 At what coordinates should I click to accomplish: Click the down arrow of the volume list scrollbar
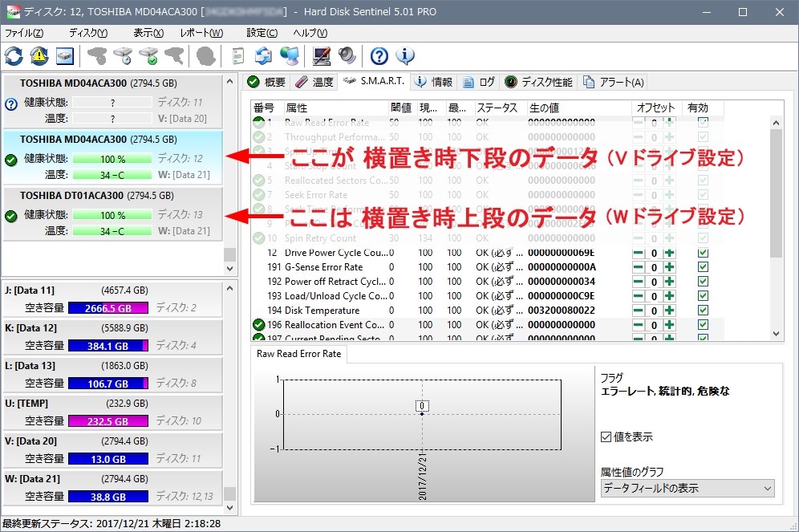pyautogui.click(x=229, y=508)
